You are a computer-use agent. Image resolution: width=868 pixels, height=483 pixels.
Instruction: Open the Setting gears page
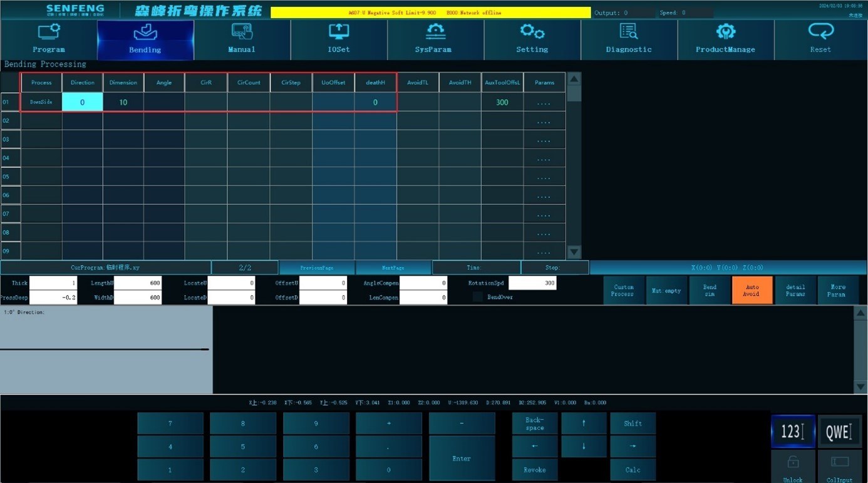532,39
